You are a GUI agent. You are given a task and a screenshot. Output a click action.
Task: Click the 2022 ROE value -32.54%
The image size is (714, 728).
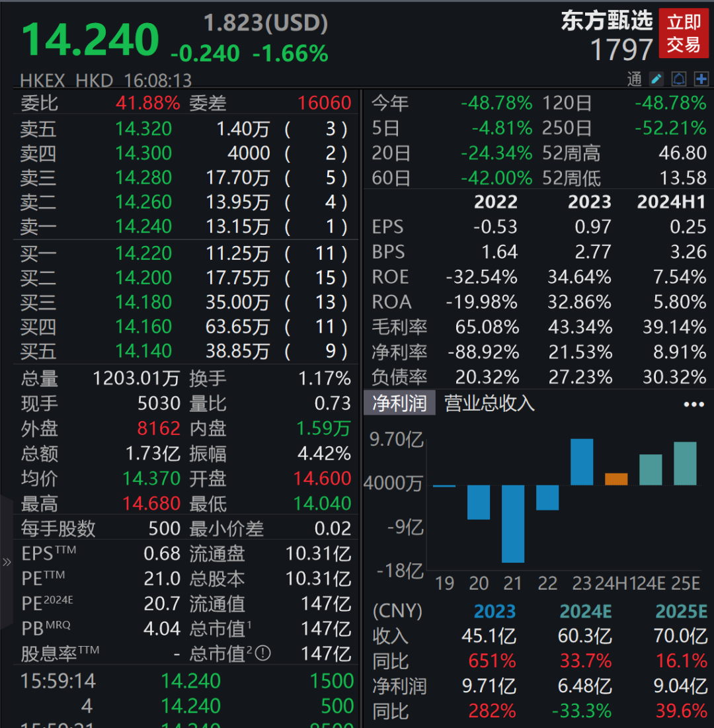pos(481,277)
